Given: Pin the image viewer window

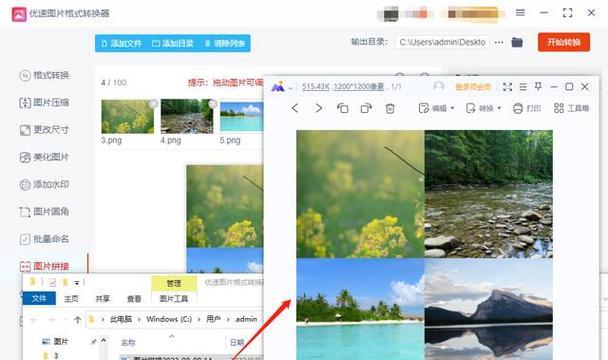Looking at the screenshot, I should pos(538,86).
